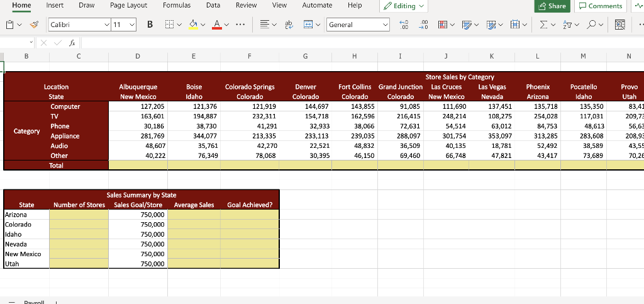Open the Automate tab

[x=317, y=5]
